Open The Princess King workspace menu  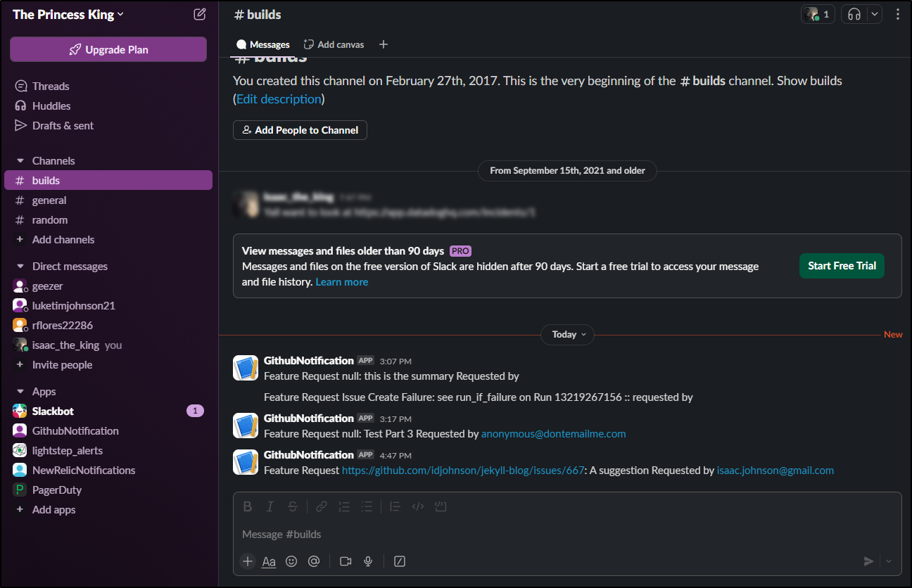[x=68, y=14]
